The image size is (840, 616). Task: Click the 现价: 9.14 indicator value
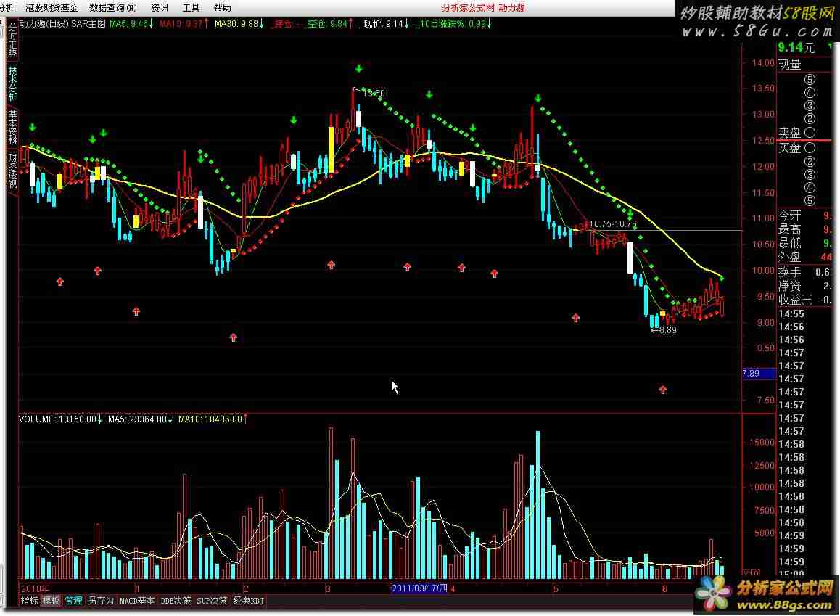384,23
